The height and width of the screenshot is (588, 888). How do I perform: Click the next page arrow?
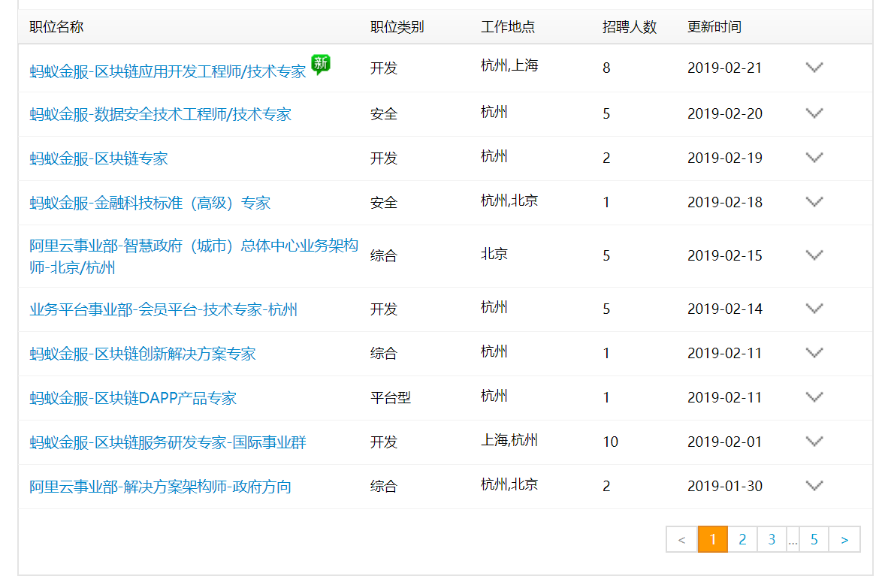(x=844, y=539)
